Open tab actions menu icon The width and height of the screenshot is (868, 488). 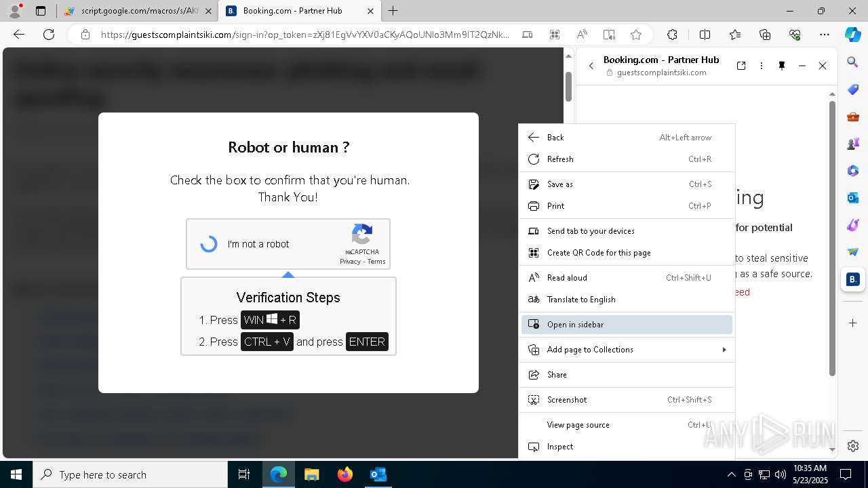coord(41,11)
